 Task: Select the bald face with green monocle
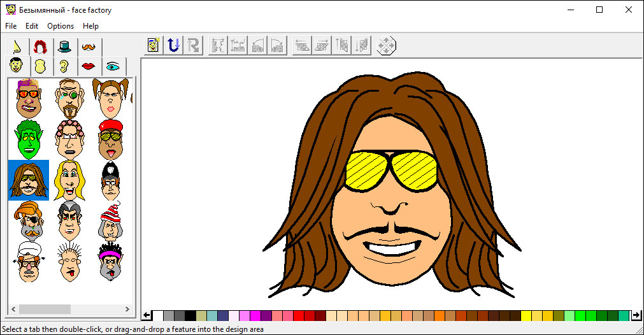[x=69, y=99]
